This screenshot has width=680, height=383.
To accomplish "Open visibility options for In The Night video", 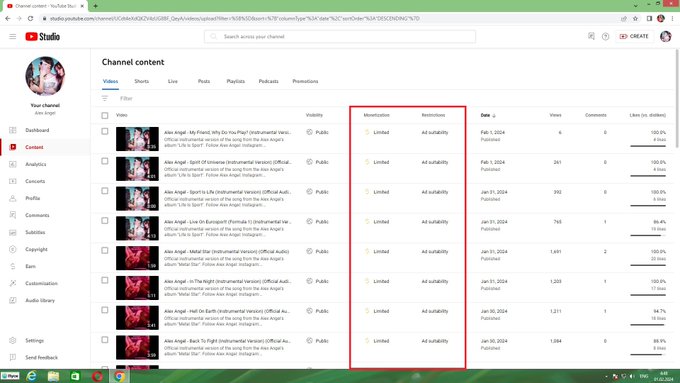I will pos(317,281).
